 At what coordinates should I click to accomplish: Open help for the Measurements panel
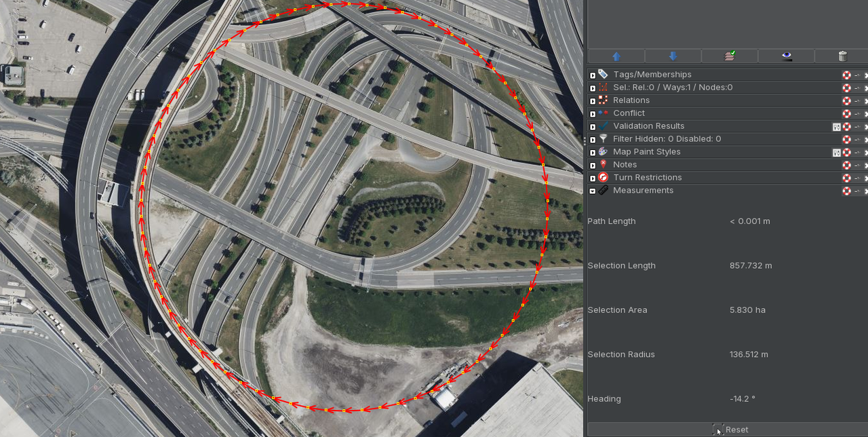coord(846,191)
